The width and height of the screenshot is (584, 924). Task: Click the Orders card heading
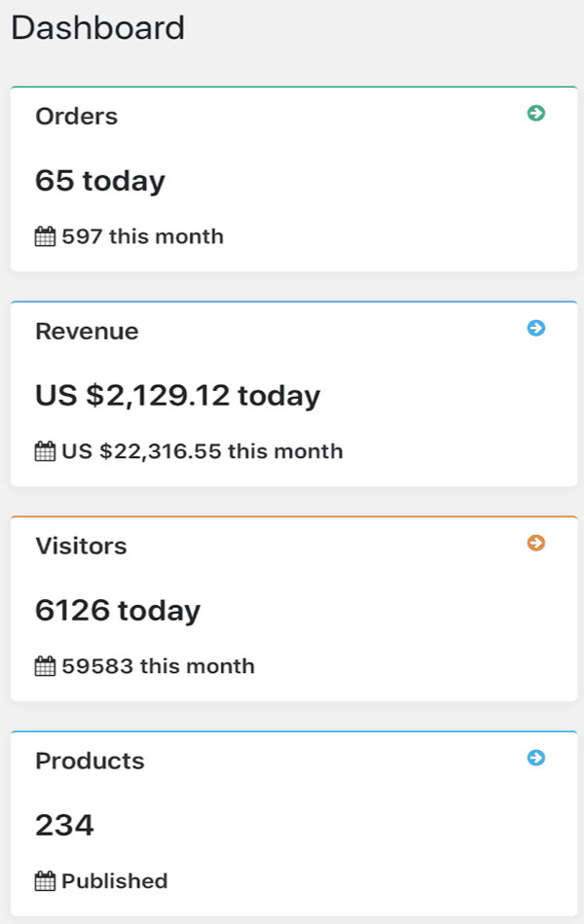pyautogui.click(x=76, y=116)
